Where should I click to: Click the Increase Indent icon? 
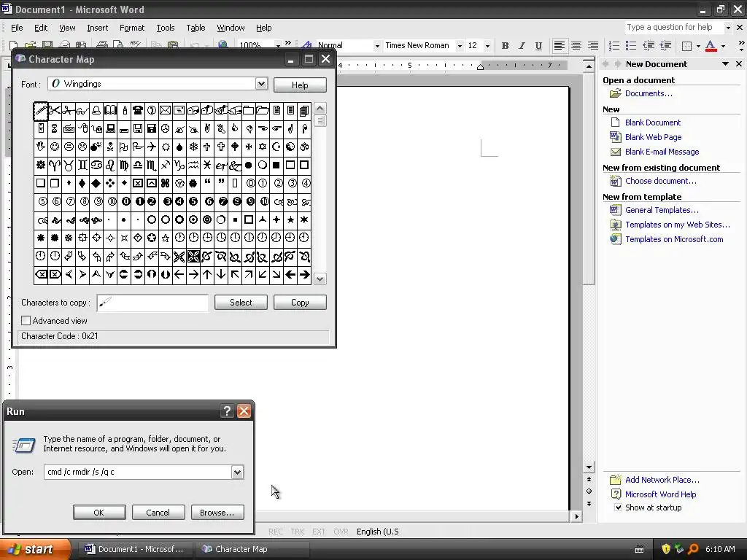coord(665,46)
